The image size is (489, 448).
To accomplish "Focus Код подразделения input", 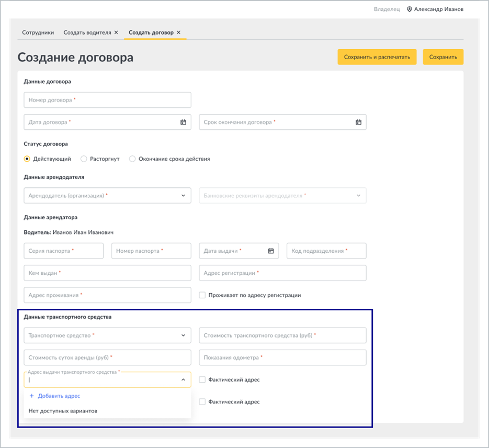I will tap(326, 251).
